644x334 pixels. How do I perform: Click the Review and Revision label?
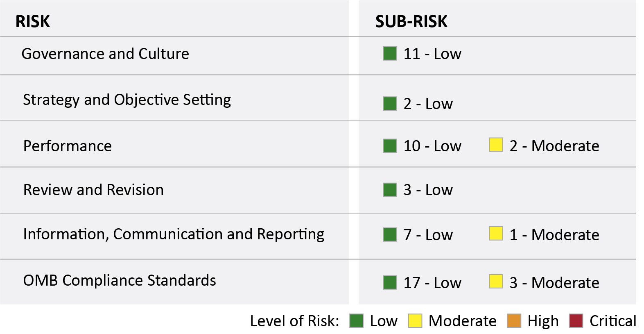[x=93, y=190]
